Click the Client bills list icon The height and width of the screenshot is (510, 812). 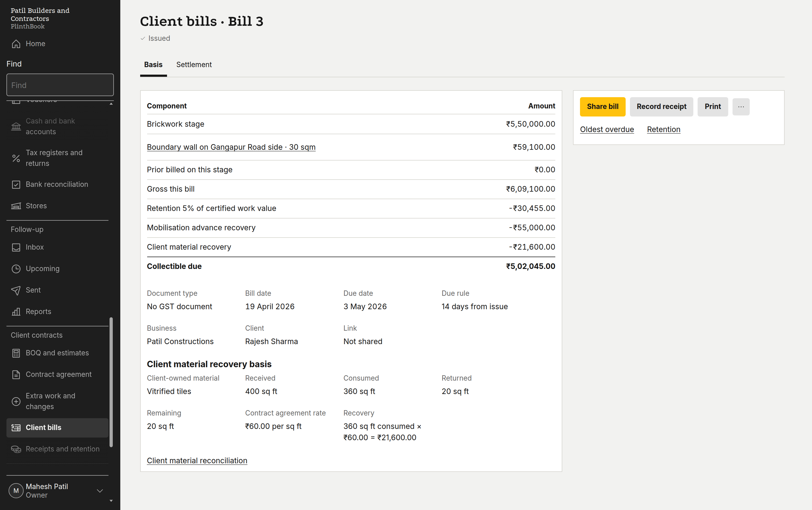point(16,428)
